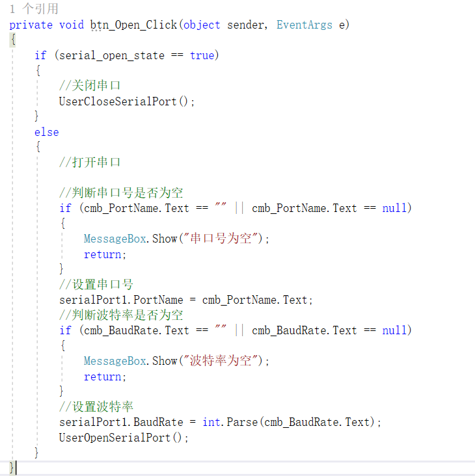Click the serial_open_state variable

(112, 55)
